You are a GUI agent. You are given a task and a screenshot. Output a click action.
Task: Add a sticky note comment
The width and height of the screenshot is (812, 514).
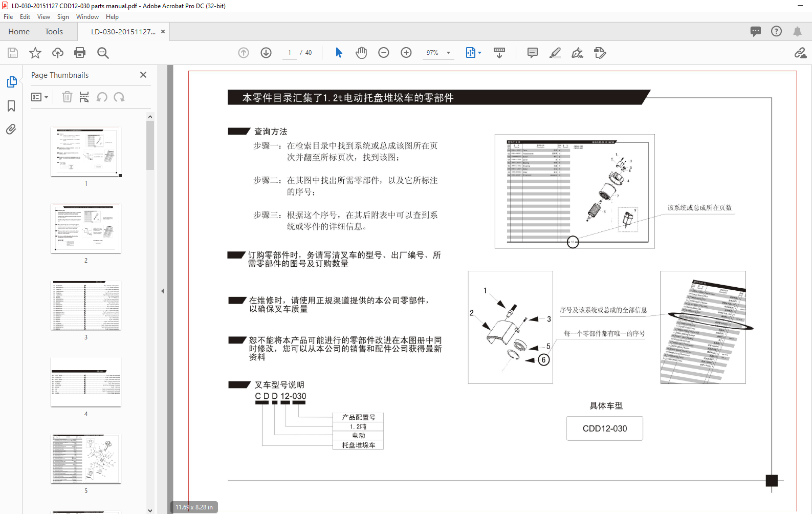pyautogui.click(x=533, y=53)
